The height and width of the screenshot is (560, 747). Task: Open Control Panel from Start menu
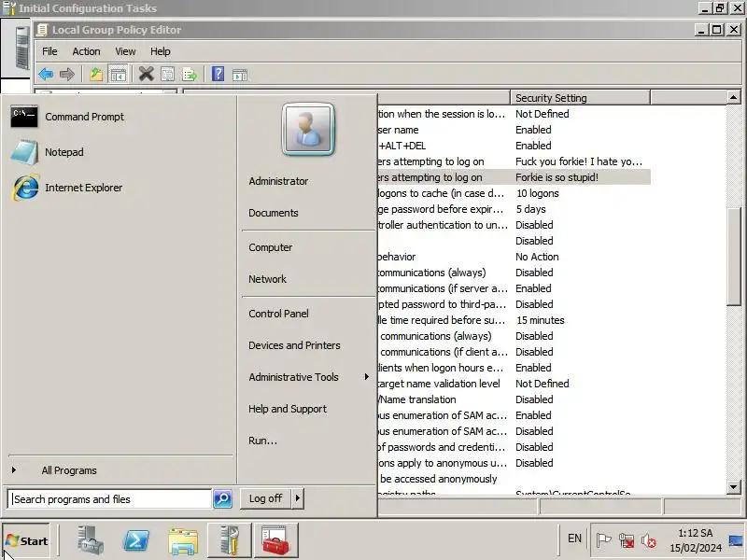tap(278, 314)
